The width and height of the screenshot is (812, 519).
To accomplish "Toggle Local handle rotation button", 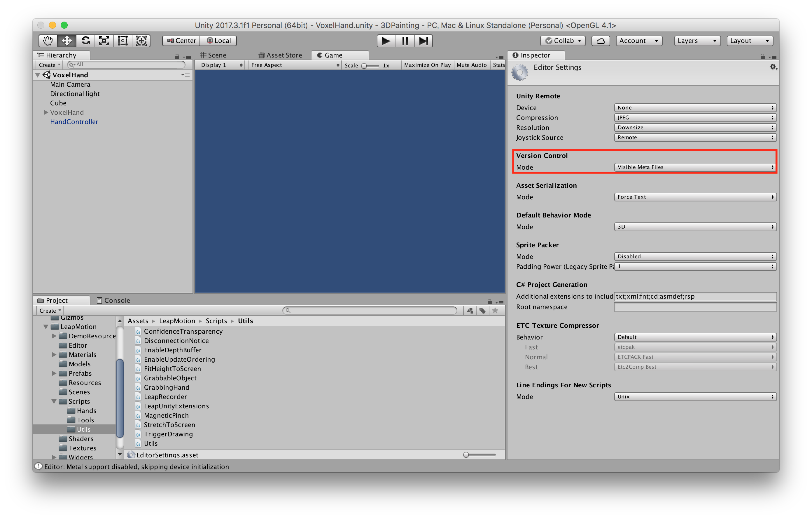I will pos(218,41).
